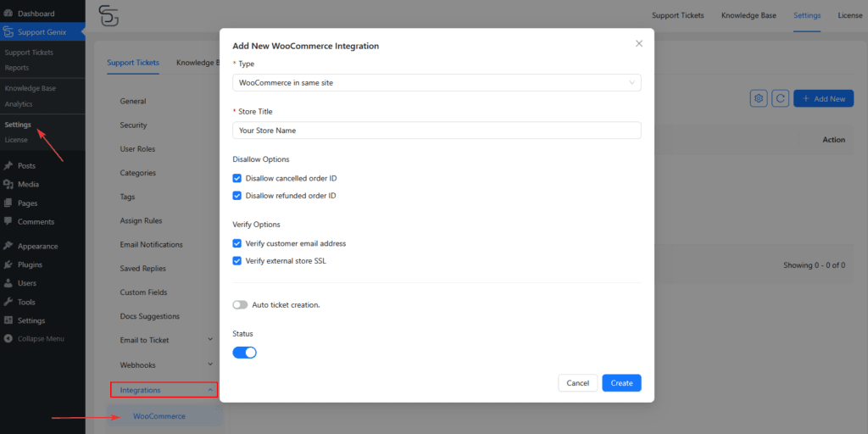This screenshot has height=434, width=868.
Task: Click the Action column header
Action: tap(834, 140)
